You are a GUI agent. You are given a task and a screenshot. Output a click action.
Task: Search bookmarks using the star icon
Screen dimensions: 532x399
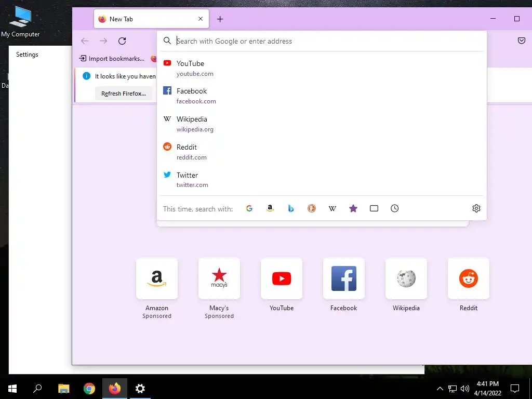353,208
